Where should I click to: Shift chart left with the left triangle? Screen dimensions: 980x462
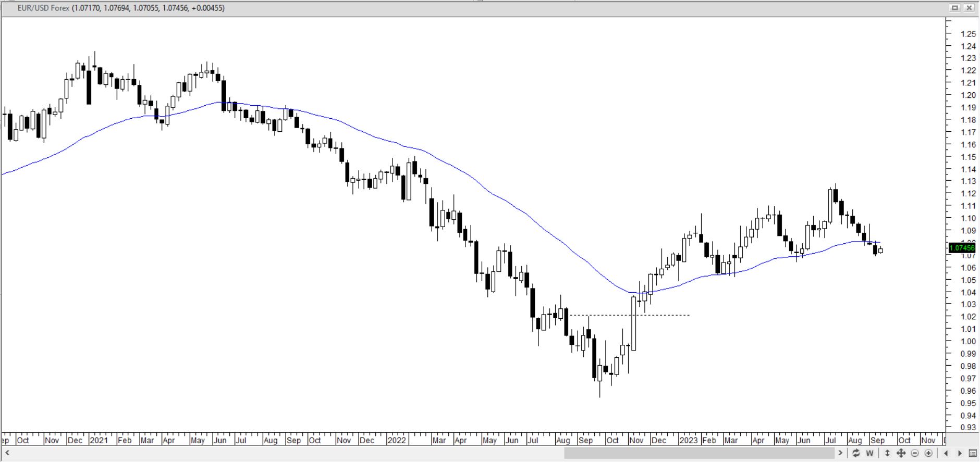(946, 453)
